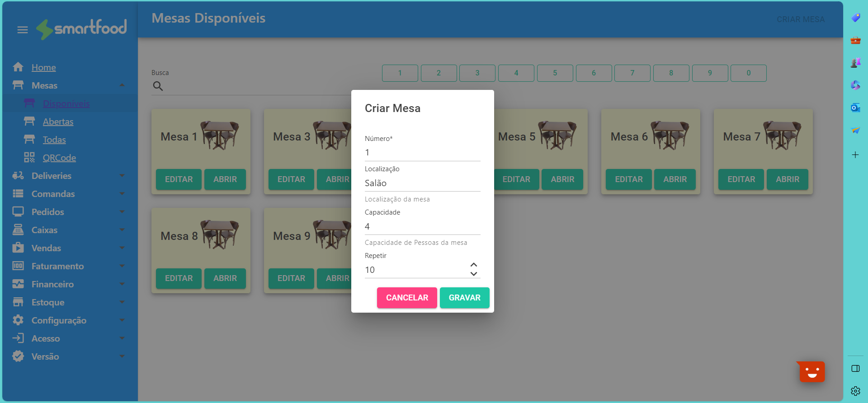Expand the Deliveries menu section
Image resolution: width=868 pixels, height=403 pixels.
click(x=122, y=176)
